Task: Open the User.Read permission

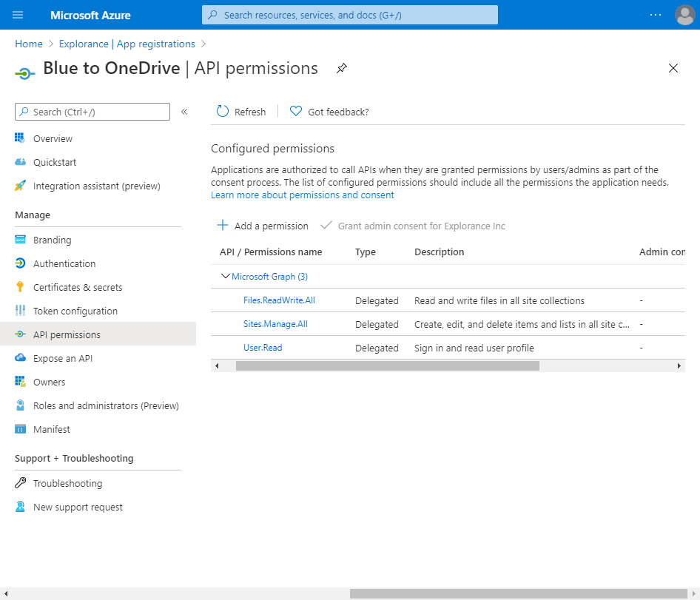Action: pyautogui.click(x=263, y=347)
